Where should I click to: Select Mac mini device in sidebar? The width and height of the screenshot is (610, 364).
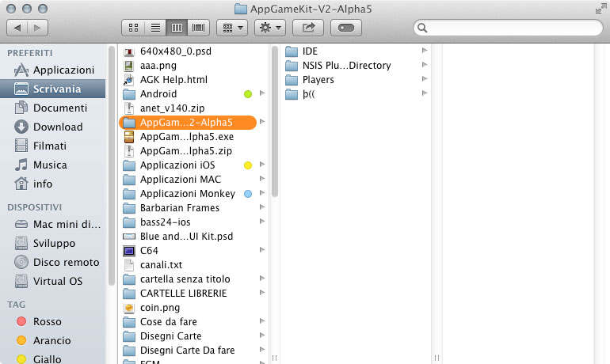53,225
